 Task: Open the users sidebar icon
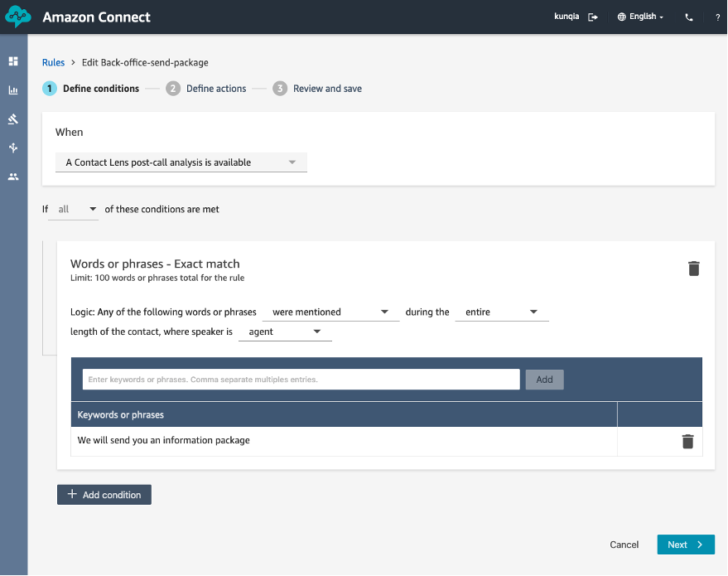13,177
